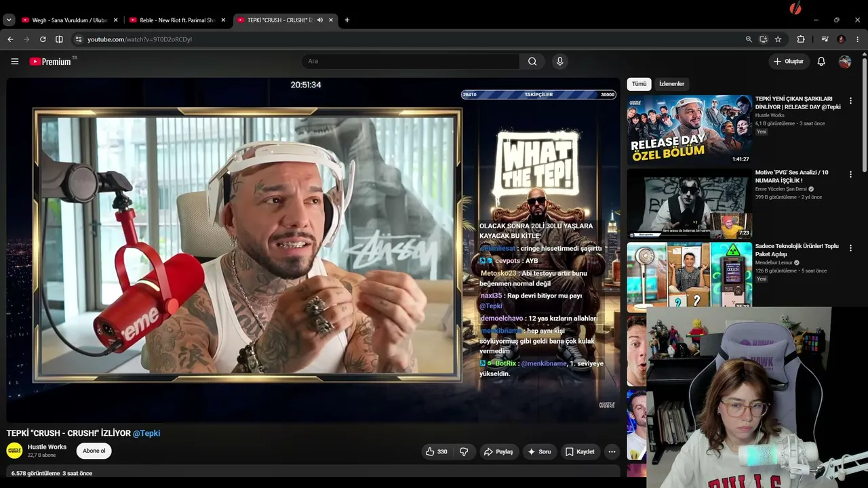Click the browser address bar URL
Viewport: 868px width, 488px height.
(140, 39)
